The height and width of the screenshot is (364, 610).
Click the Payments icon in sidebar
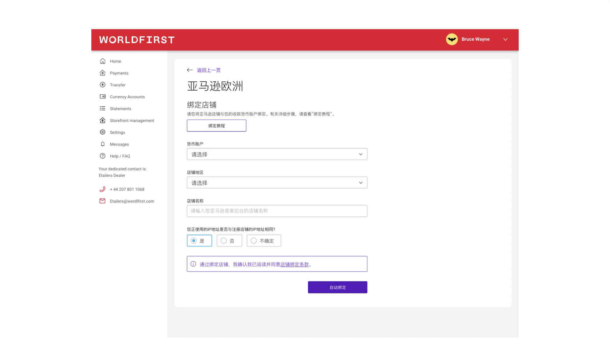pos(103,73)
